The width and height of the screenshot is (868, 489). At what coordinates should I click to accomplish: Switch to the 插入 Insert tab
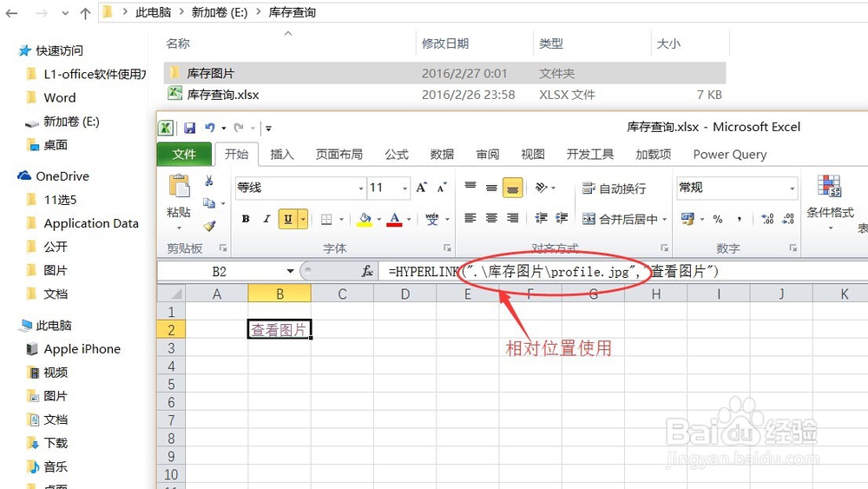(x=282, y=154)
